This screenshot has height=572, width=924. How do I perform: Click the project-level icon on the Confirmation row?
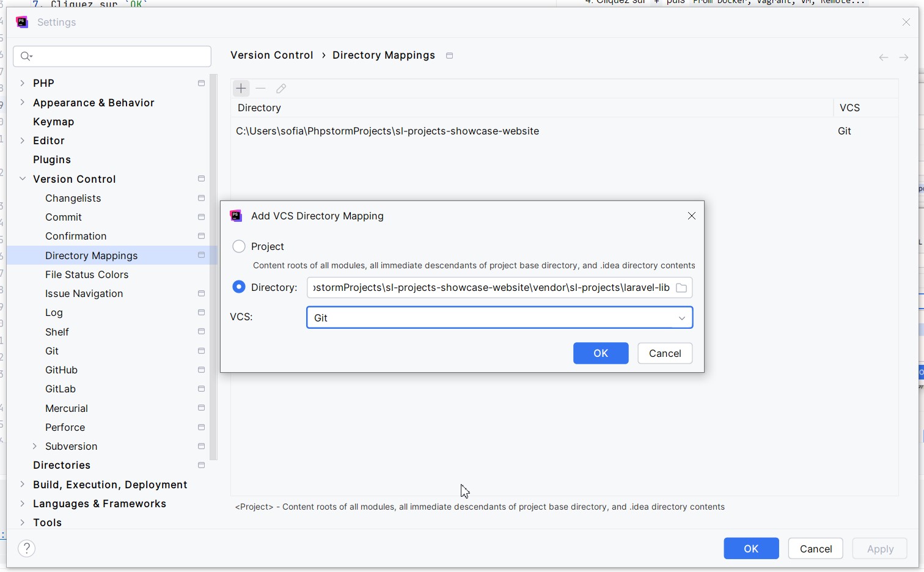point(201,236)
